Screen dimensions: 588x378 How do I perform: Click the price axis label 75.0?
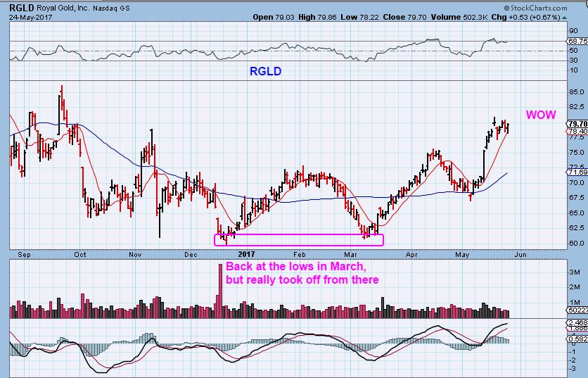click(576, 153)
